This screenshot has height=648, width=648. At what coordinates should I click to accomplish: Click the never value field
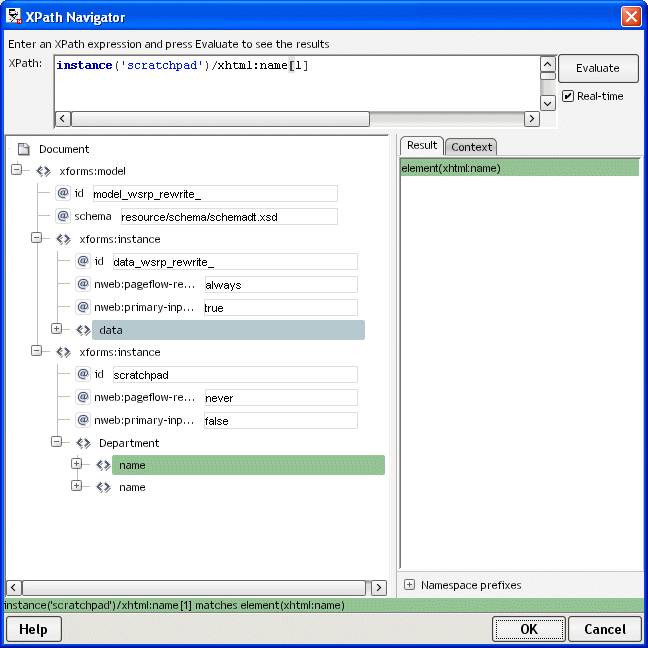click(281, 398)
